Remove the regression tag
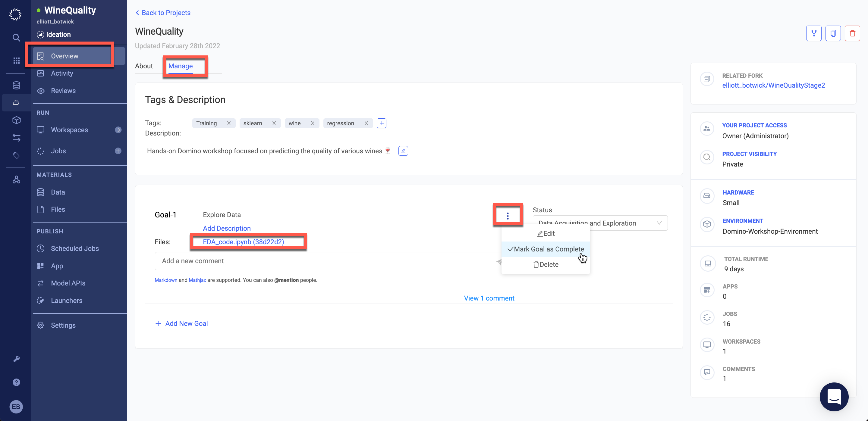The width and height of the screenshot is (868, 421). [366, 123]
